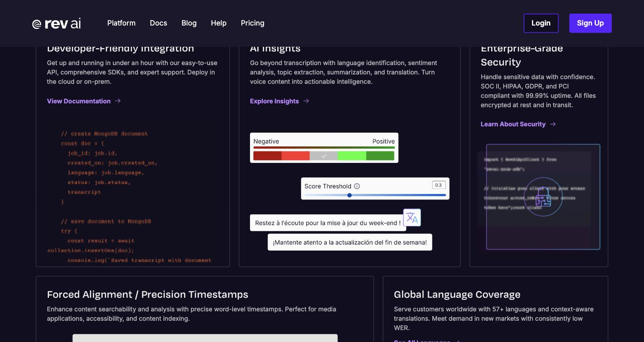Open the Blog link
Viewport: 644px width, 342px height.
coord(189,23)
